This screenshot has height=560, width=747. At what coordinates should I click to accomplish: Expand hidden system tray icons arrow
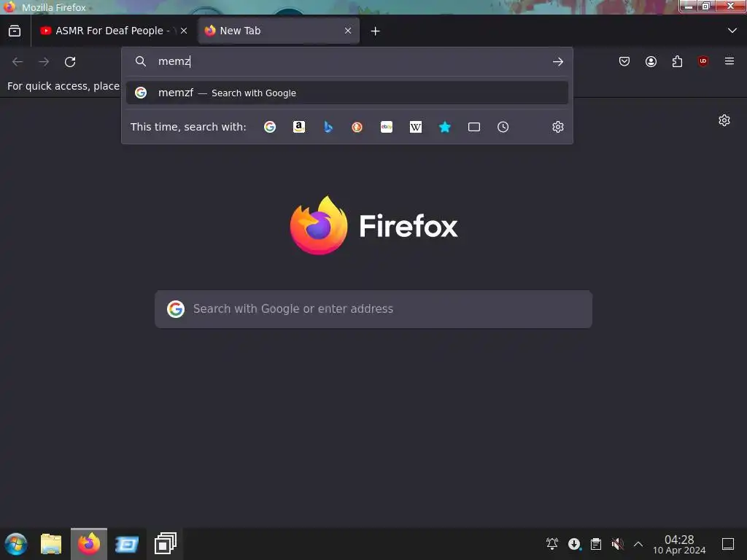(638, 544)
